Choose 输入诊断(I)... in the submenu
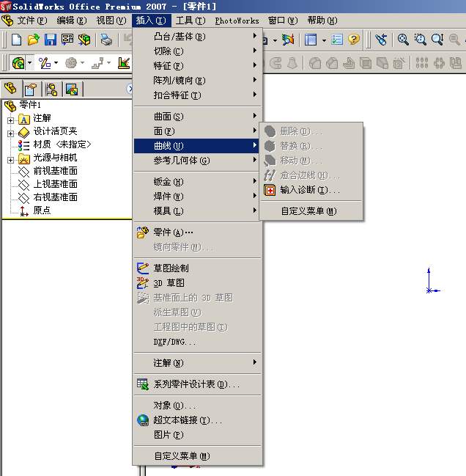Screen dimensions: 466x476 coord(311,190)
